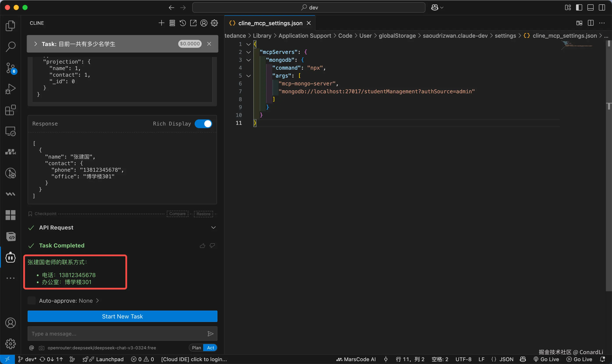Click the Start New Task button
The height and width of the screenshot is (364, 612).
(x=122, y=316)
